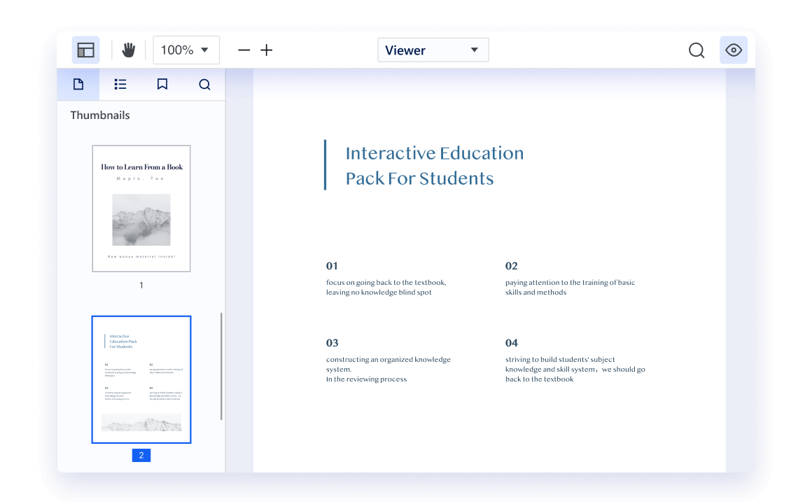Switch to the page thumbnails tab
The image size is (812, 504).
[x=78, y=85]
